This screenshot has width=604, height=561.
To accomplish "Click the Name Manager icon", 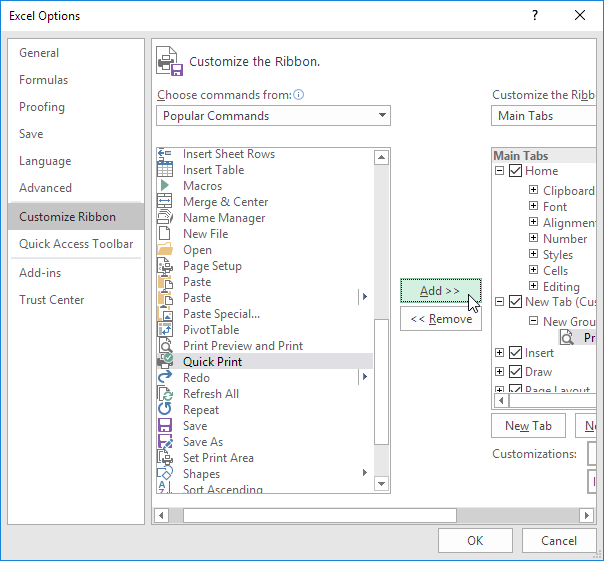I will [165, 218].
